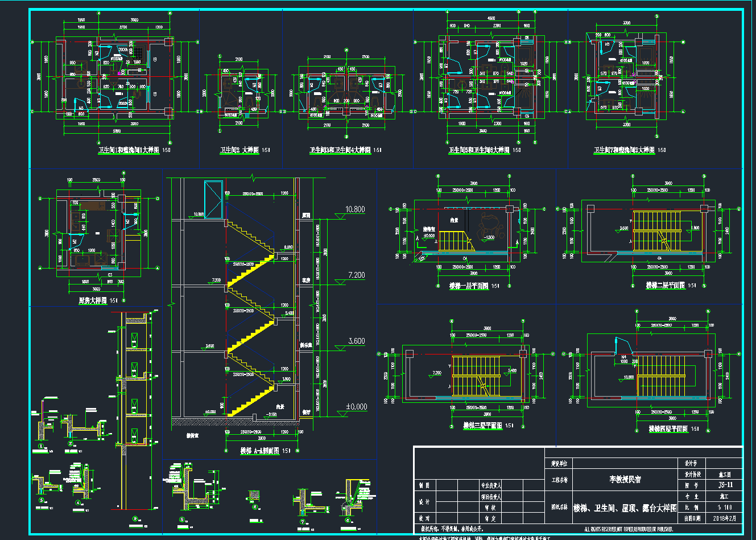Click the ±0.000 ground elevation marker

356,407
